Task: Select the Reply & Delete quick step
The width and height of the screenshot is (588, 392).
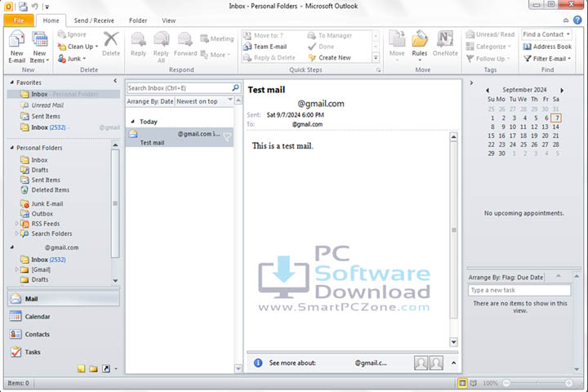Action: coord(269,58)
